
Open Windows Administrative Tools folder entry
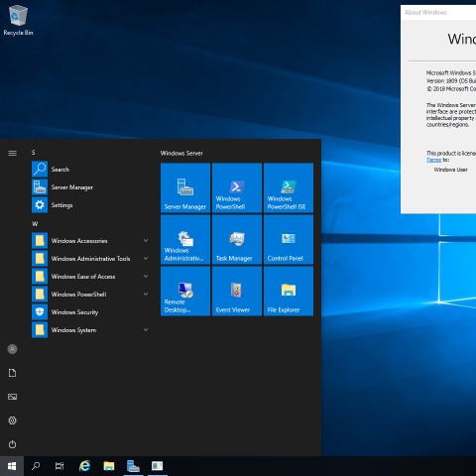point(90,259)
